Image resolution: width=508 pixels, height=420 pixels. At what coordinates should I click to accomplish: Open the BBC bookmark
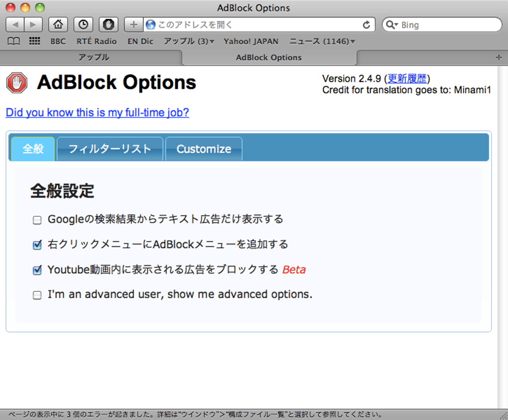click(x=58, y=41)
